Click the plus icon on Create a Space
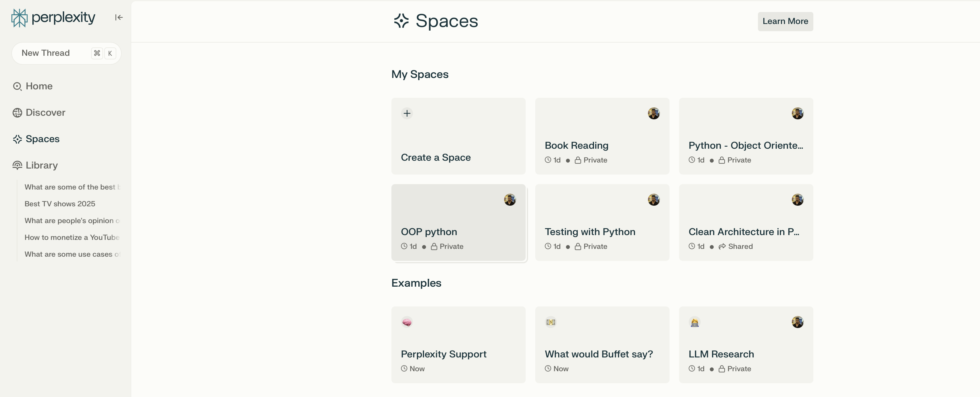Viewport: 980px width, 397px height. (x=407, y=113)
